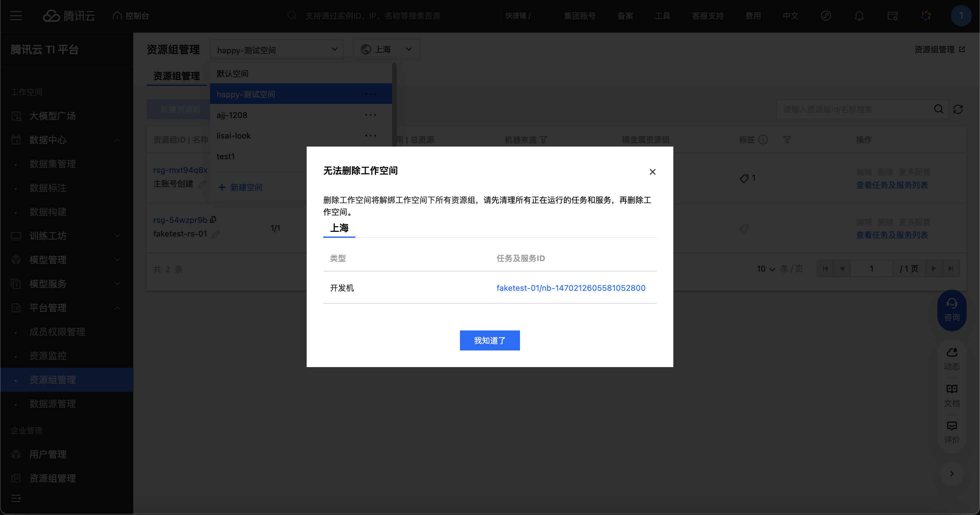
Task: Open the 咨询 support headset button
Action: (x=951, y=310)
